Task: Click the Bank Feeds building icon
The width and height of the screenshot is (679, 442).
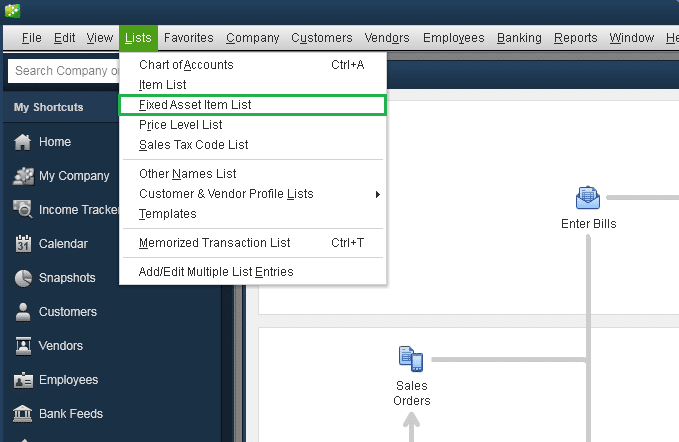Action: pyautogui.click(x=23, y=414)
